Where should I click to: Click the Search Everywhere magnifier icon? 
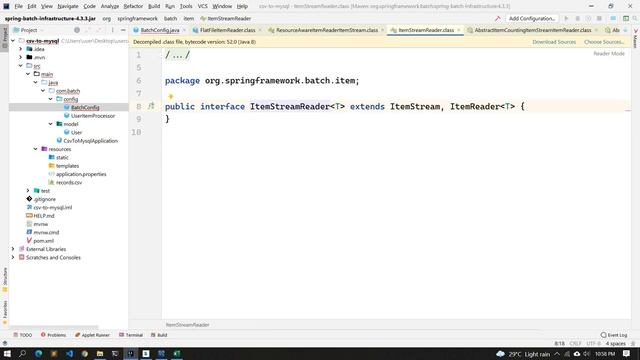pyautogui.click(x=635, y=18)
